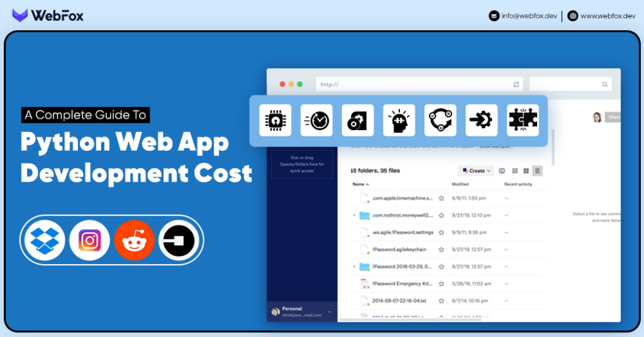Expand the 1Password 2018-03-29 folder
This screenshot has width=644, height=337.
pyautogui.click(x=355, y=267)
